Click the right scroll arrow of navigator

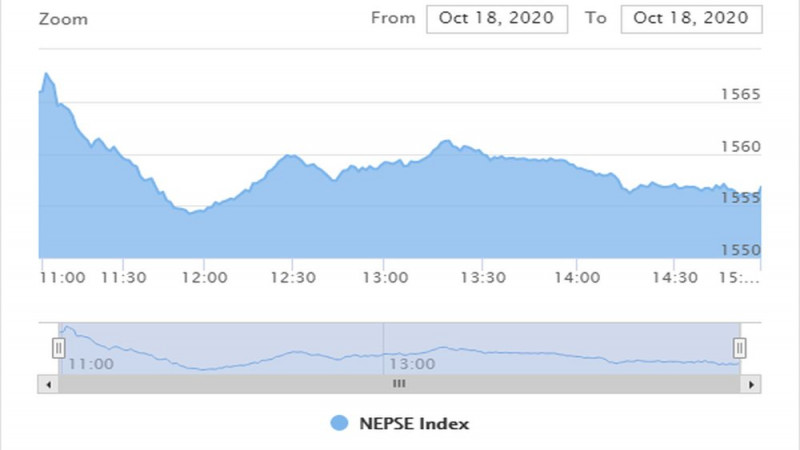751,384
